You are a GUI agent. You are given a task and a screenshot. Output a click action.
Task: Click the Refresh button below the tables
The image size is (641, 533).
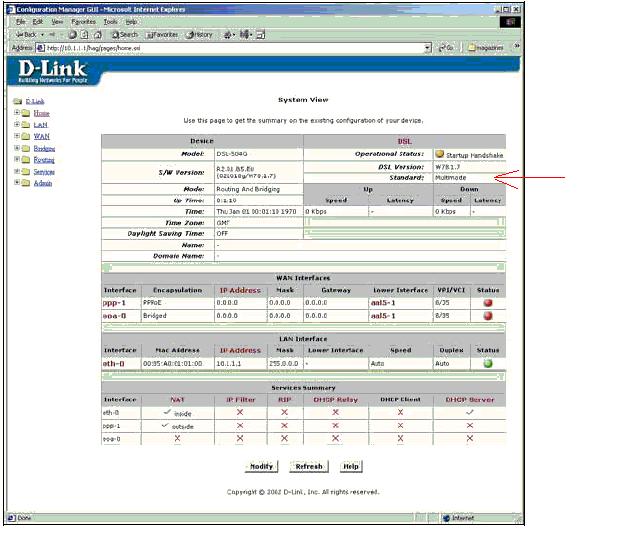[309, 466]
